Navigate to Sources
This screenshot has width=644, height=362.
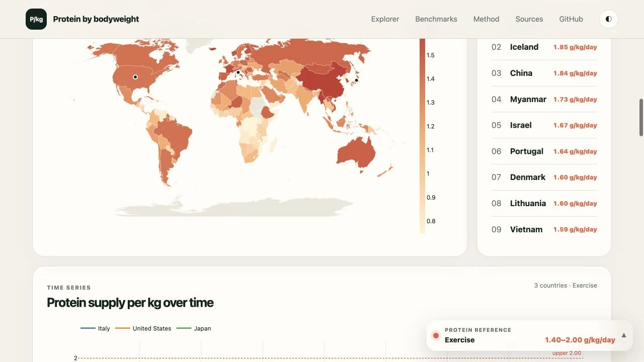[x=529, y=19]
